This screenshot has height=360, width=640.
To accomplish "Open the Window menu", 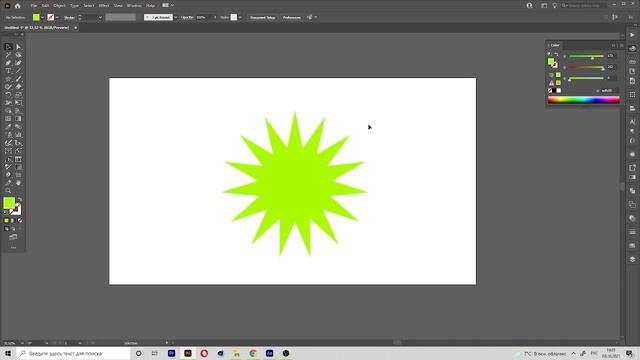I will (134, 6).
